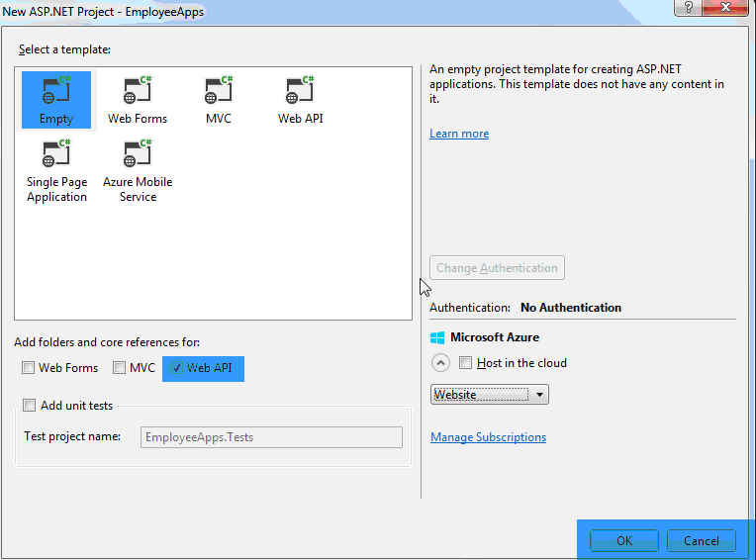Select the Web Forms template icon
The height and width of the screenshot is (560, 756).
(x=138, y=90)
